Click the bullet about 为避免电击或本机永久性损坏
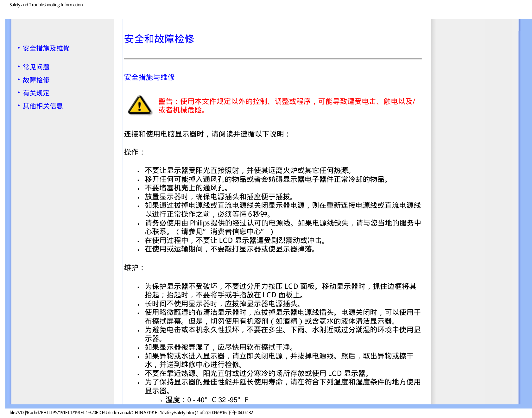Image resolution: width=532 pixels, height=418 pixels. (x=283, y=334)
